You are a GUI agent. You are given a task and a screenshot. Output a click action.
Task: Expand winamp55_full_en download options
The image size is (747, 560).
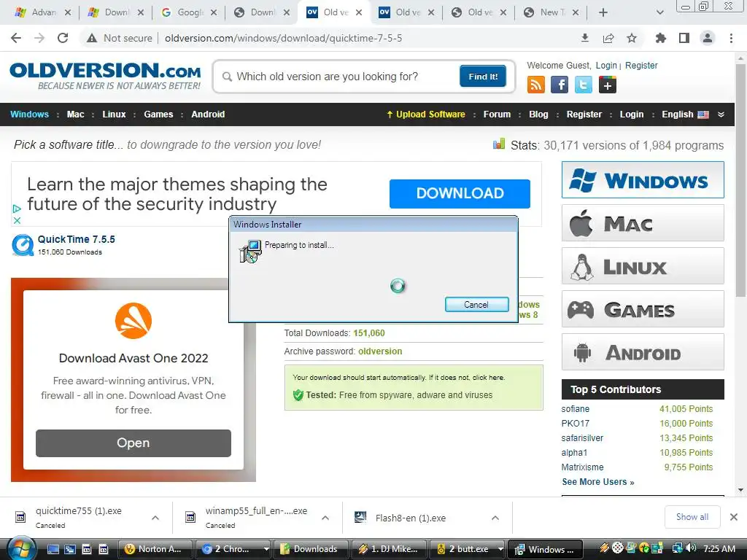click(x=325, y=518)
